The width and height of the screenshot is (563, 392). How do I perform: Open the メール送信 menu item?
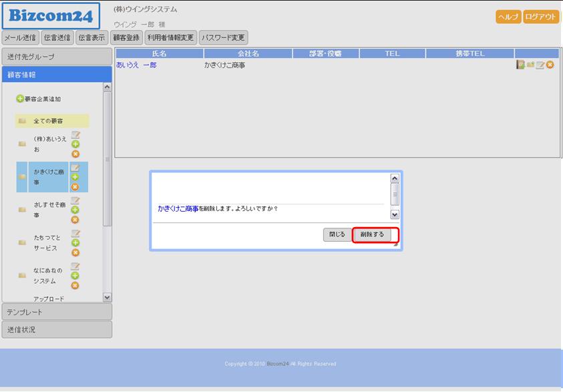[20, 37]
